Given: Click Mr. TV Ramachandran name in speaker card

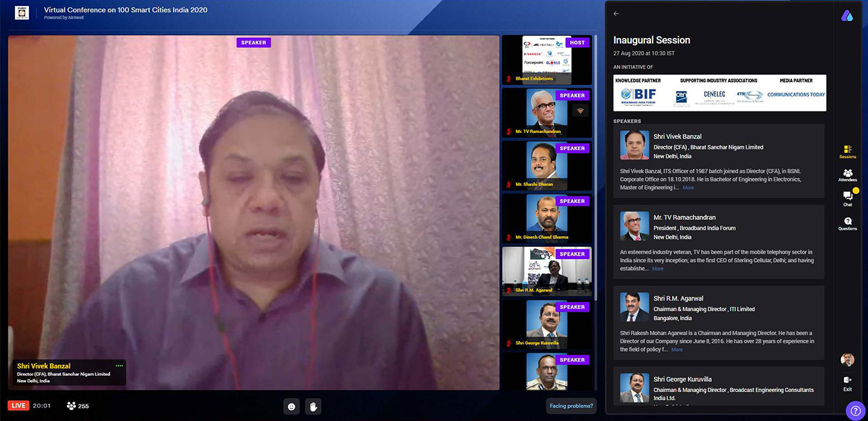Looking at the screenshot, I should coord(685,217).
